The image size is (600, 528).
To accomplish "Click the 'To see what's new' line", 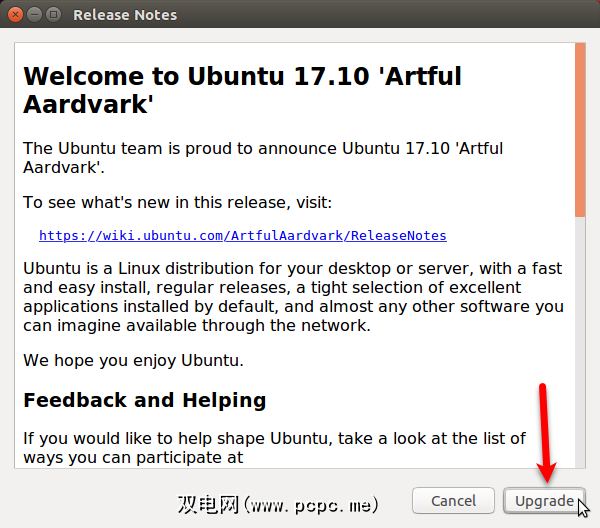I will coord(177,203).
